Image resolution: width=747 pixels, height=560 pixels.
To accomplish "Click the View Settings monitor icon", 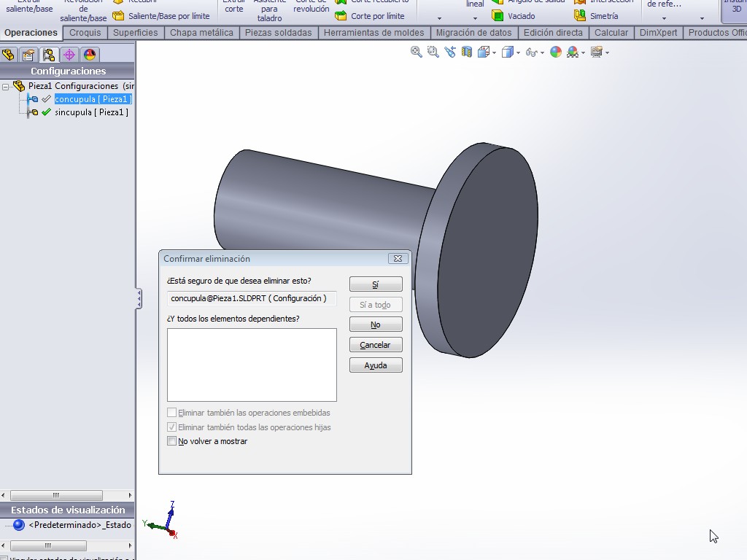I will 597,52.
